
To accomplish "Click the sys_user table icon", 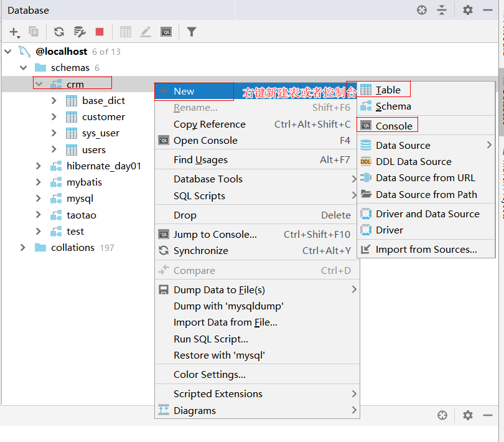I will [x=72, y=133].
